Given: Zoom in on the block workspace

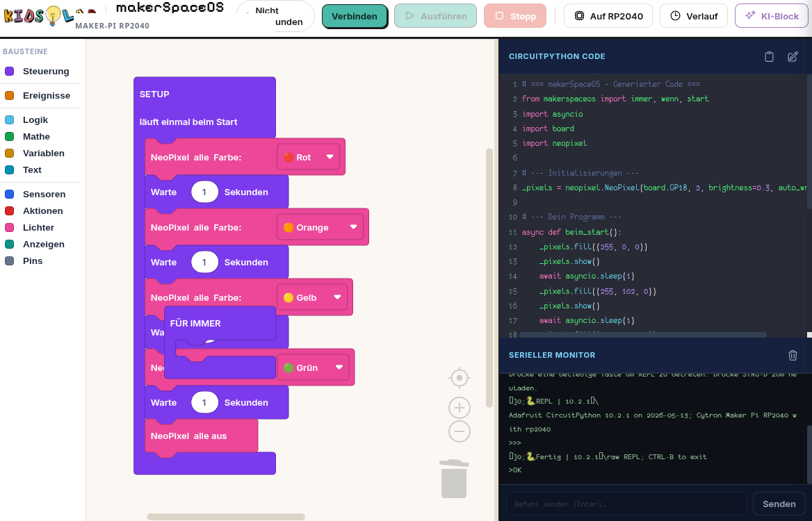Looking at the screenshot, I should (460, 408).
